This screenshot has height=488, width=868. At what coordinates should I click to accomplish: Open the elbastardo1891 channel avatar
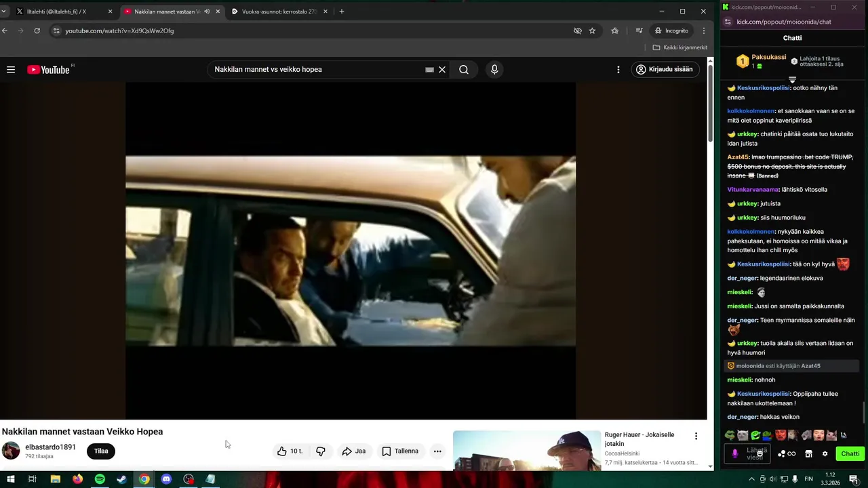(x=11, y=451)
